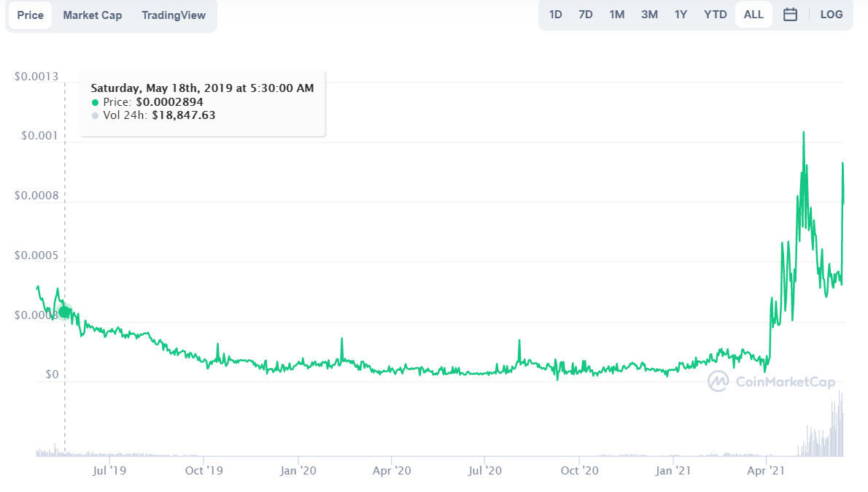Choose the 3M time range

pos(649,15)
